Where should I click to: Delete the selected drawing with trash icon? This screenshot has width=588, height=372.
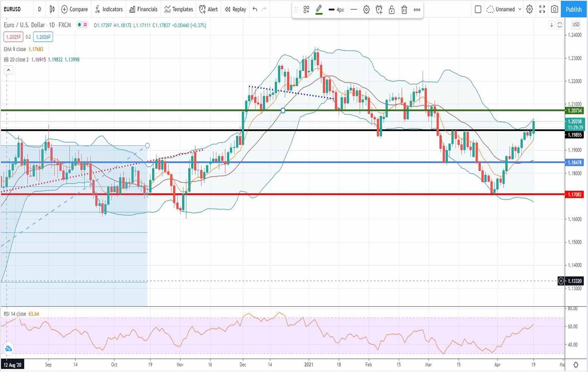point(404,10)
